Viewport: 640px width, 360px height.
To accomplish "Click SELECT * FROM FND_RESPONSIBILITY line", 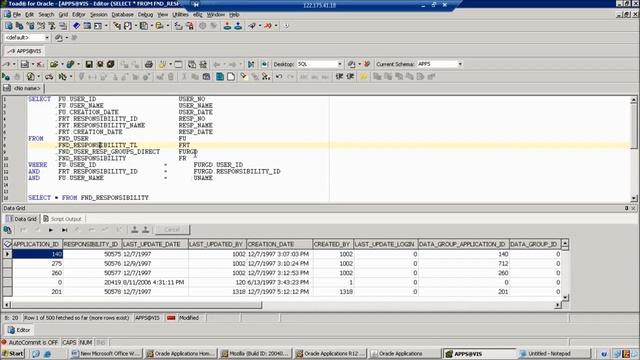I will pos(88,198).
